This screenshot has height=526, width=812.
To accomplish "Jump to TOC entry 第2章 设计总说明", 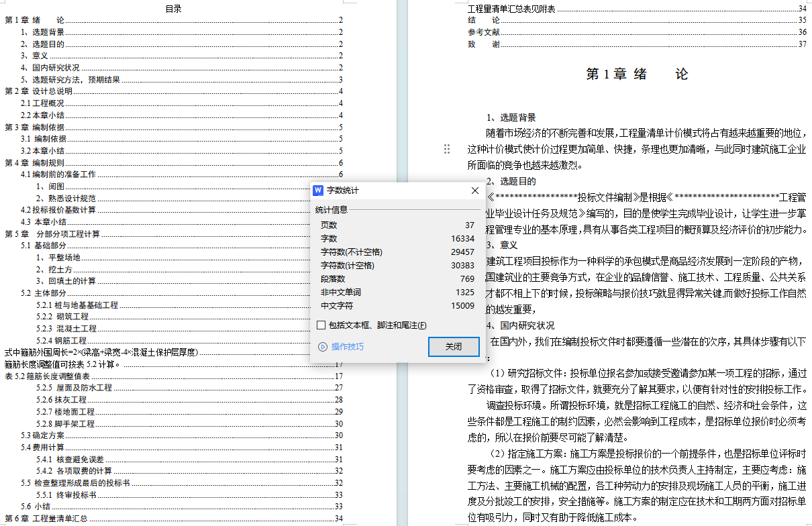I will point(174,91).
